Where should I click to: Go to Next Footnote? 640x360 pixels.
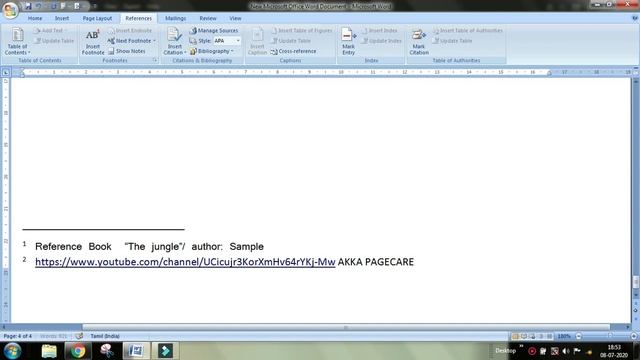[130, 41]
